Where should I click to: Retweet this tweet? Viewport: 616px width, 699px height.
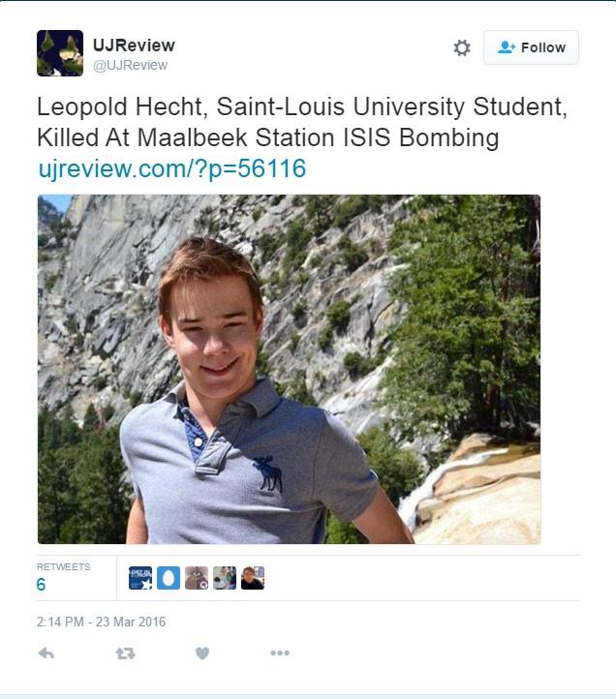point(125,653)
